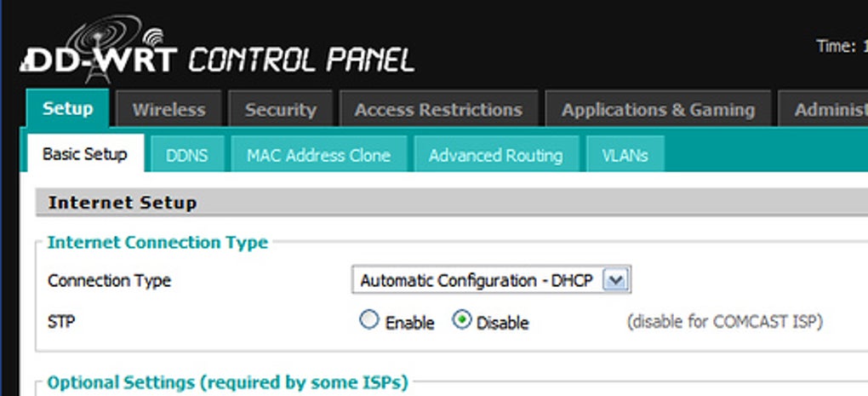Click the Connection Type label
The height and width of the screenshot is (396, 868).
(x=110, y=281)
